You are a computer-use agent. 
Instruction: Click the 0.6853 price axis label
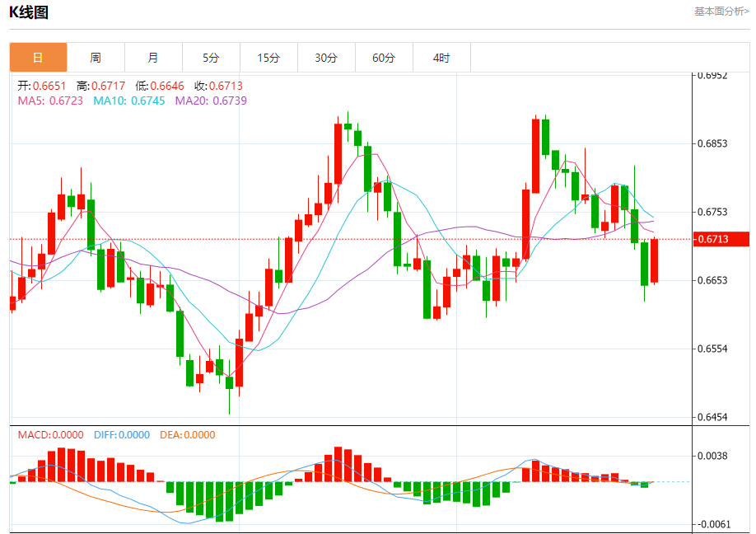(x=712, y=143)
